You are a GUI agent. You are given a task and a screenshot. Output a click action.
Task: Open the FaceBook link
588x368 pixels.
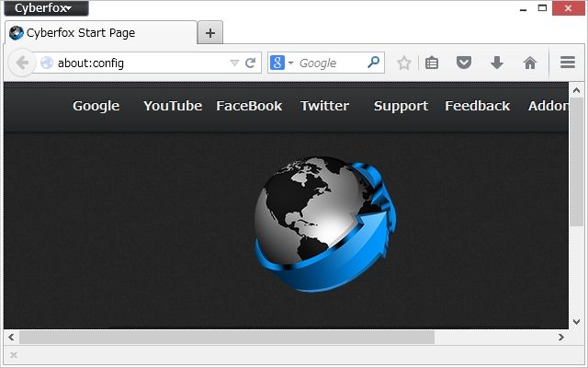pos(249,106)
